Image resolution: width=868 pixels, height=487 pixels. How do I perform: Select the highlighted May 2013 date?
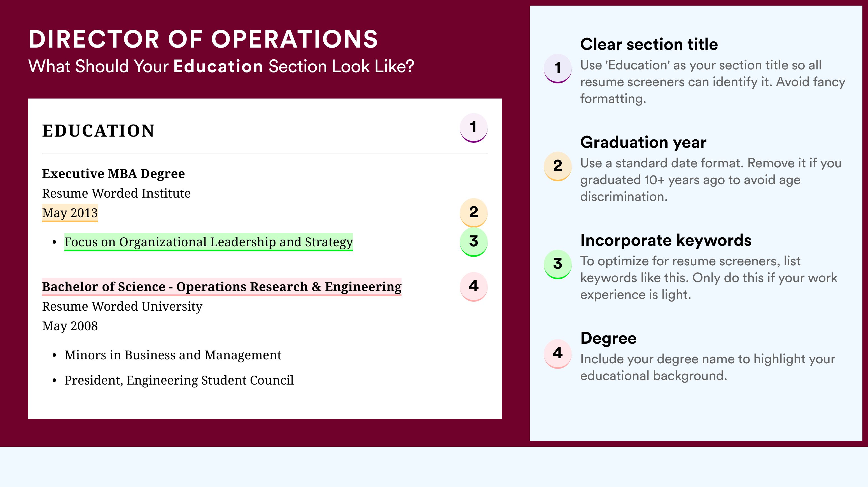click(x=70, y=213)
